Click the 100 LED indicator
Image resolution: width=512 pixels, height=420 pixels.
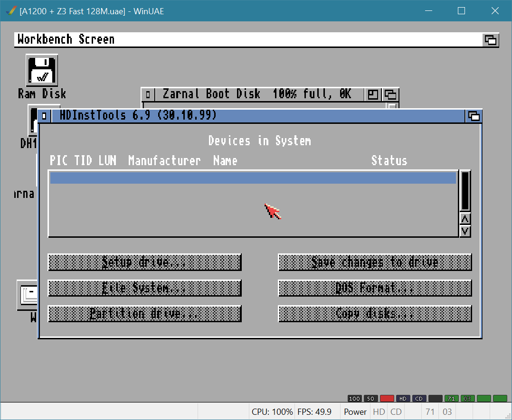[355, 399]
